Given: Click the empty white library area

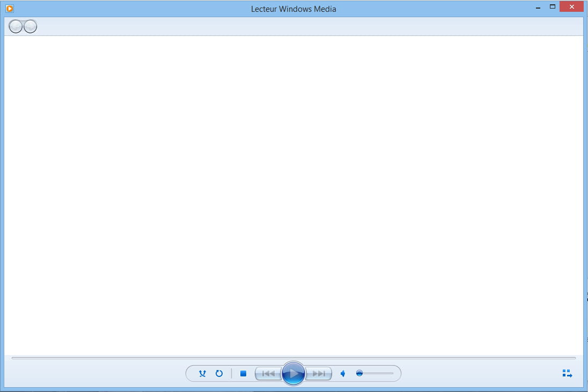Looking at the screenshot, I should point(293,193).
